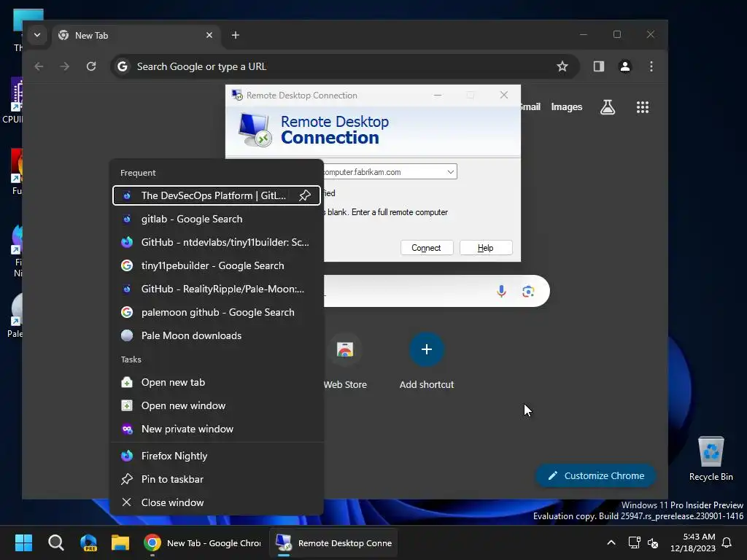Choose Open new tab task

(216, 382)
